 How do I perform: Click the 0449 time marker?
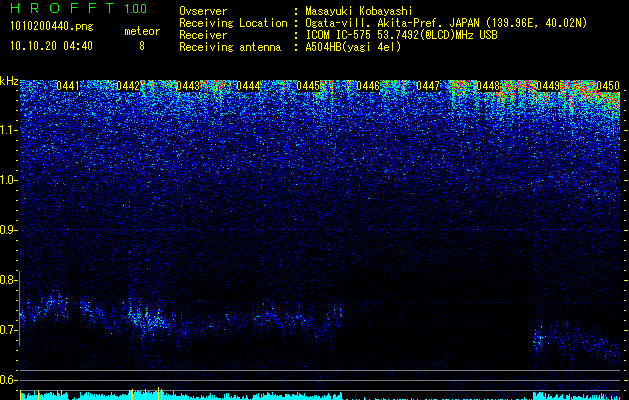[x=548, y=86]
